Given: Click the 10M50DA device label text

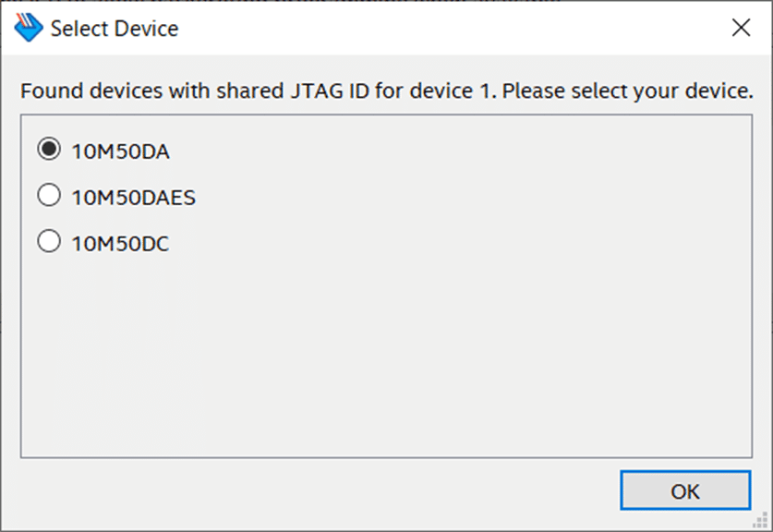Looking at the screenshot, I should click(x=121, y=151).
